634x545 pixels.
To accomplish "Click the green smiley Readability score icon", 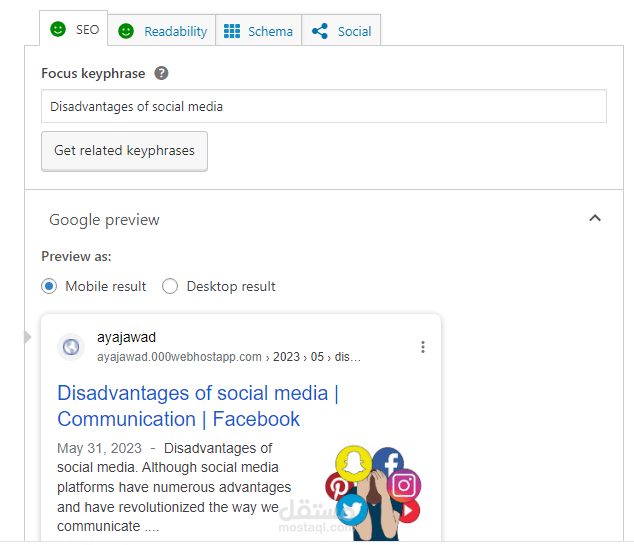I will pyautogui.click(x=126, y=31).
